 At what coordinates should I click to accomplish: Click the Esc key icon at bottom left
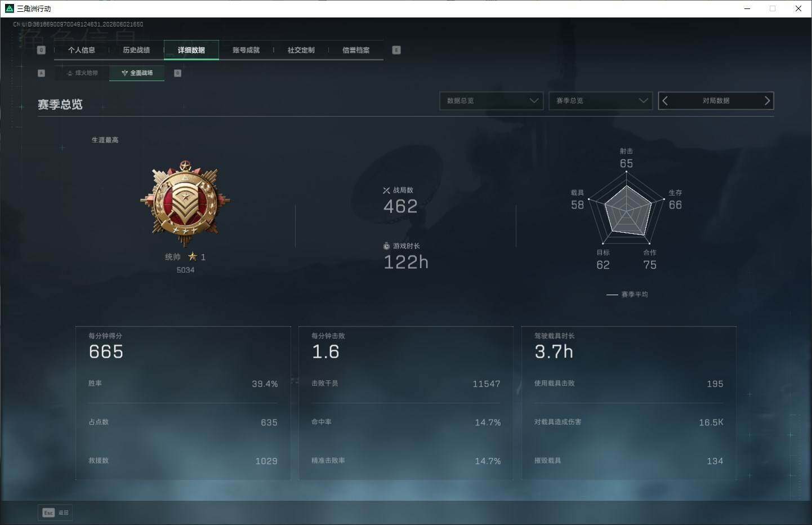coord(48,513)
